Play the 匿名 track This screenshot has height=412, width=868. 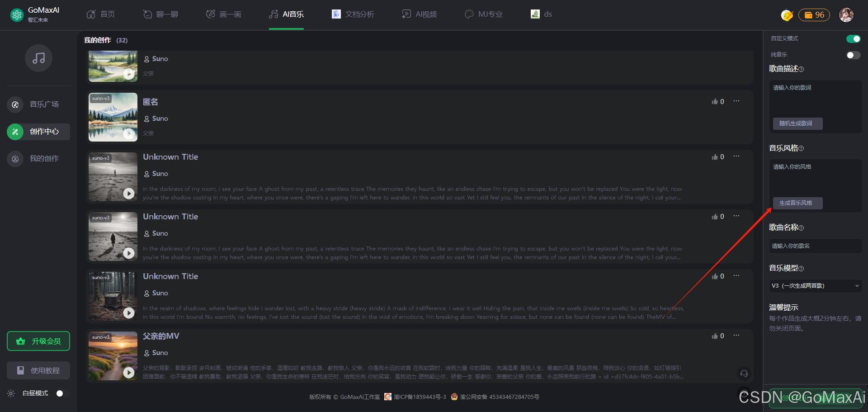[x=129, y=133]
